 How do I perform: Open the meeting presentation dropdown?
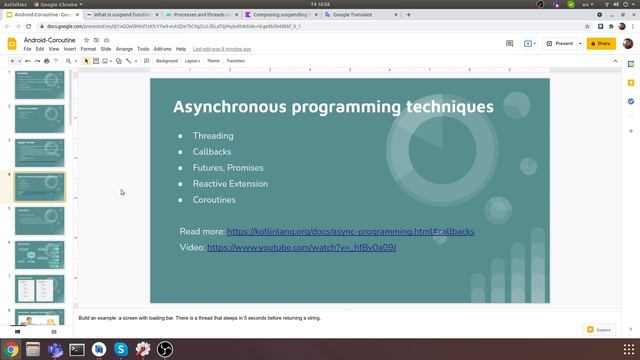(530, 43)
